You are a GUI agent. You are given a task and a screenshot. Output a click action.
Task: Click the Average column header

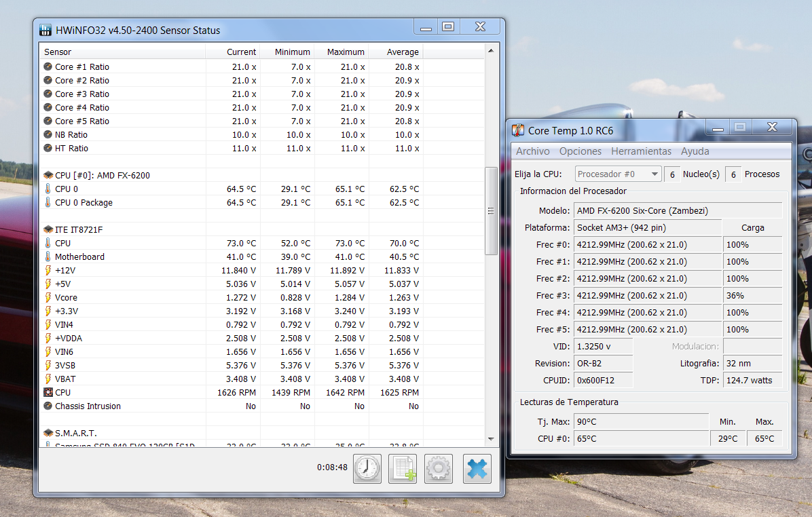(396, 52)
